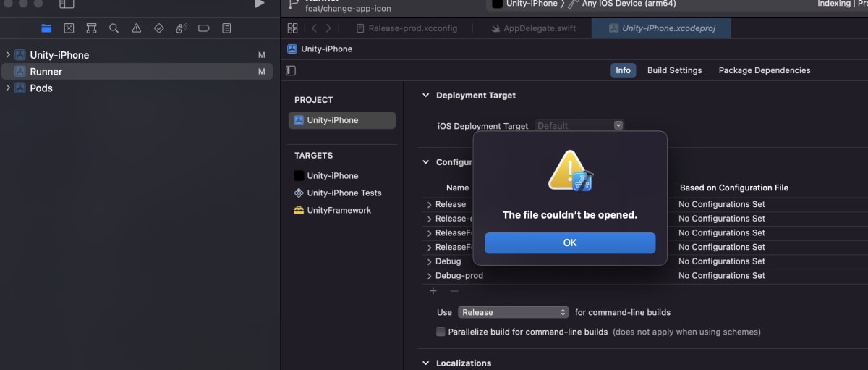Click the Indexing status text
The image size is (868, 370).
pos(834,4)
